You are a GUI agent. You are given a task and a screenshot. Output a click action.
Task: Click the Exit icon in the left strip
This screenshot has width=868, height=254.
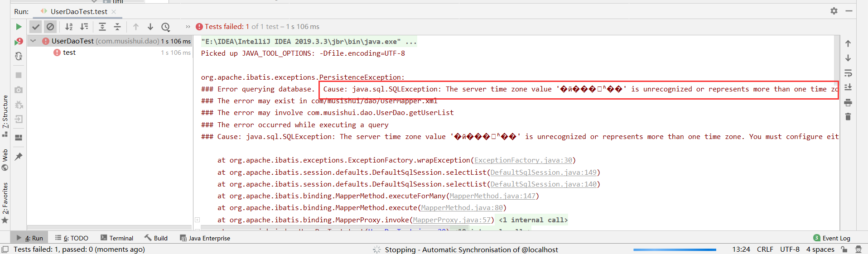(x=19, y=120)
